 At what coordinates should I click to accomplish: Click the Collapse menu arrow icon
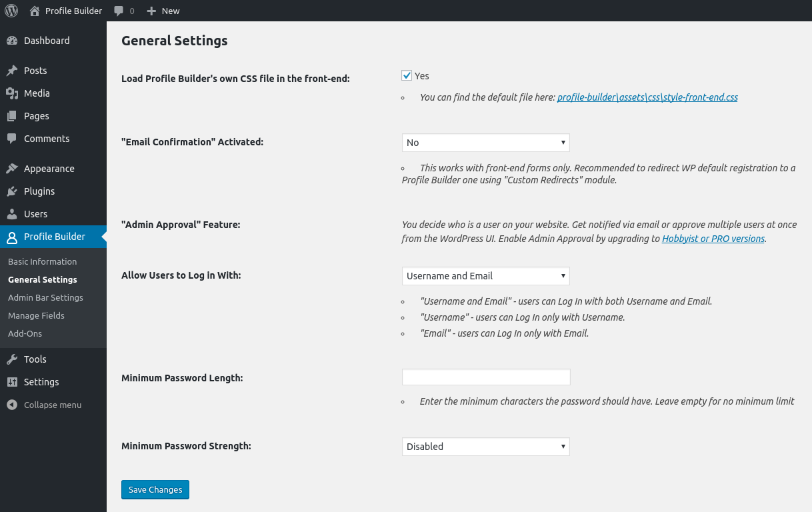point(12,405)
